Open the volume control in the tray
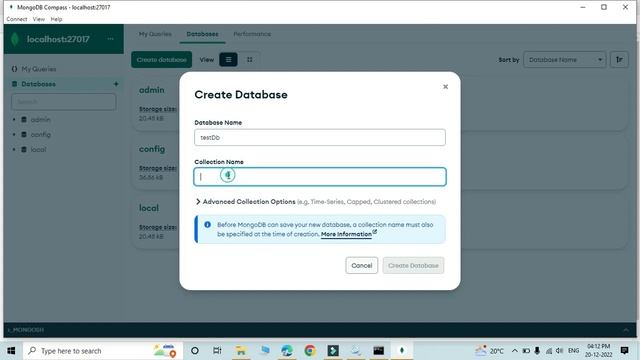The width and height of the screenshot is (640, 360). [560, 351]
